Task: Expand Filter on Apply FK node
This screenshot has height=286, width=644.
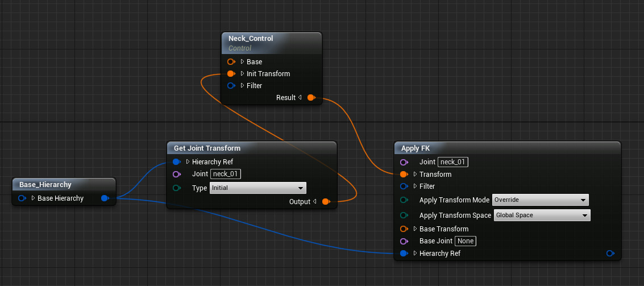Action: 416,186
